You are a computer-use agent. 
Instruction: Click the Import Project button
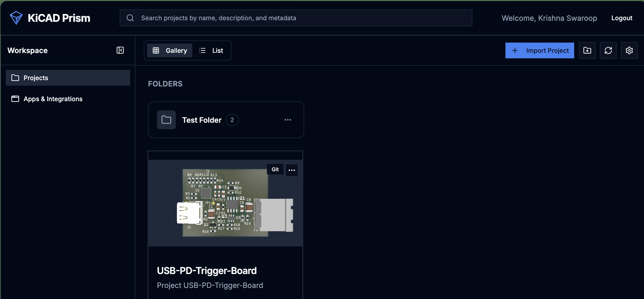click(x=540, y=50)
